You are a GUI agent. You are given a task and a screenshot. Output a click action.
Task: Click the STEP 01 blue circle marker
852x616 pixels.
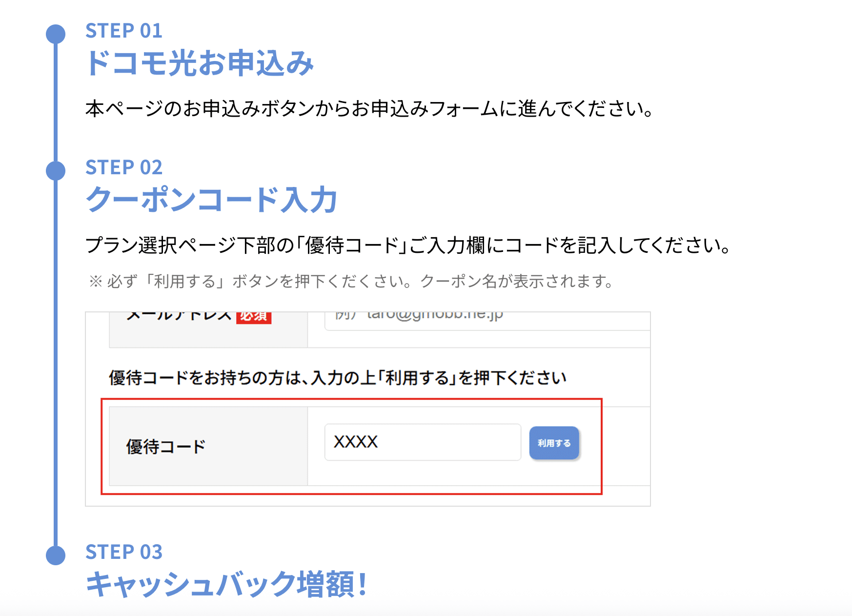(x=55, y=33)
